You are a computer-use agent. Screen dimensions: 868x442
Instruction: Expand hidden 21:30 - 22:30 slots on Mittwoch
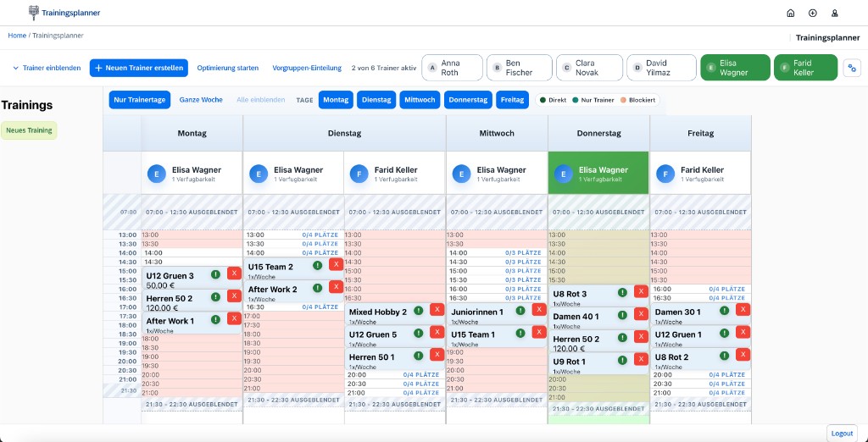pyautogui.click(x=497, y=404)
